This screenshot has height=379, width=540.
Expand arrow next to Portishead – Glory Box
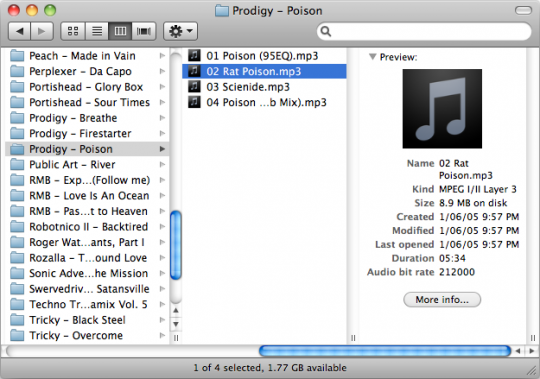click(x=162, y=87)
